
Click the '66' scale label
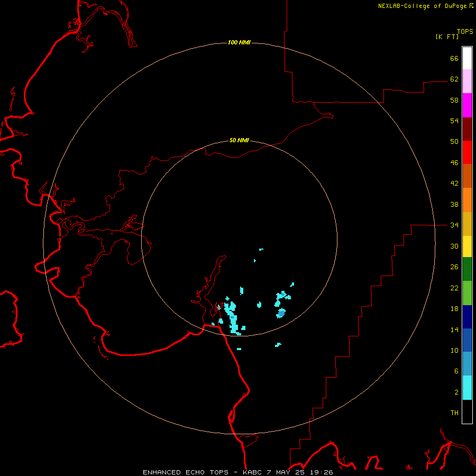pyautogui.click(x=454, y=58)
